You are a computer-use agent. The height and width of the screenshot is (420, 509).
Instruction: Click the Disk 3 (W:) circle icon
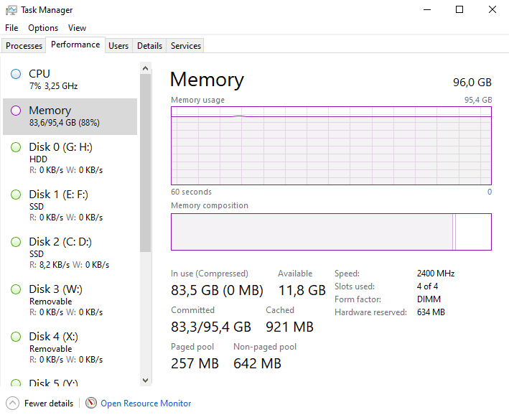[x=16, y=289]
